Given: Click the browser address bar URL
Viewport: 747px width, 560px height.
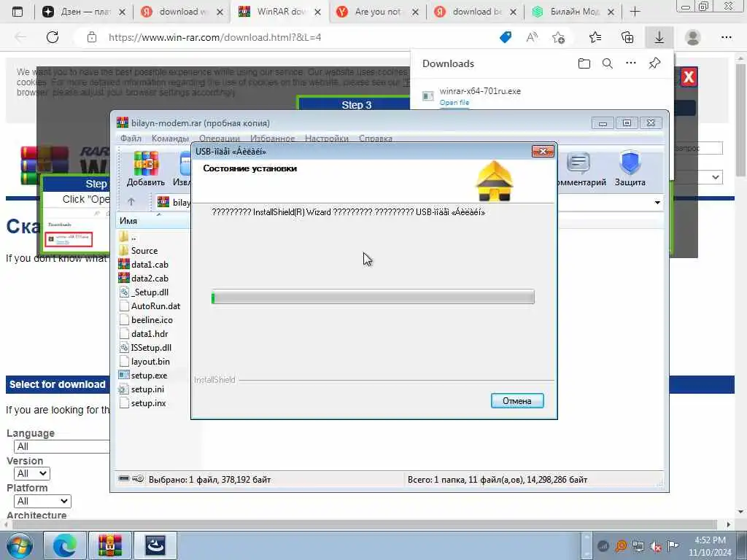Looking at the screenshot, I should (215, 37).
